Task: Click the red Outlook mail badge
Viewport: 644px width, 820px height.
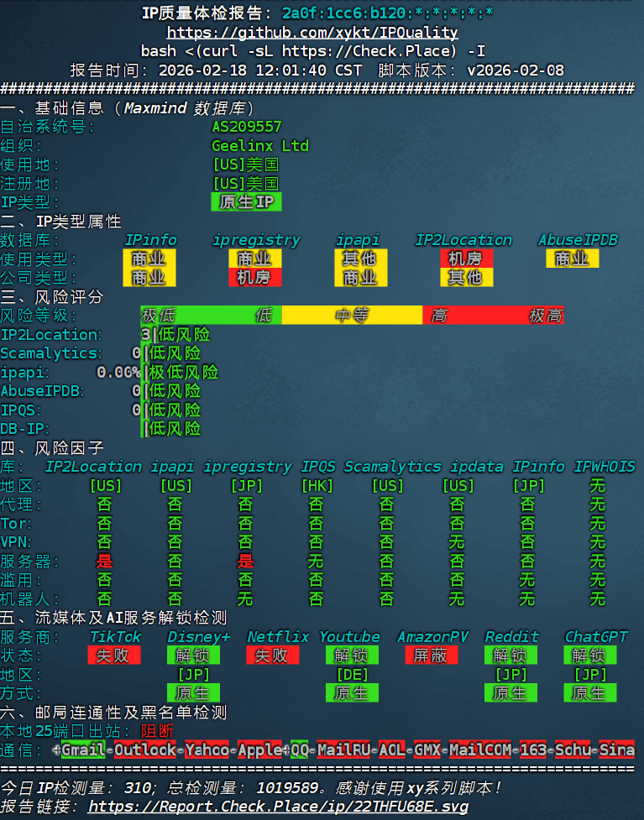Action: point(145,750)
